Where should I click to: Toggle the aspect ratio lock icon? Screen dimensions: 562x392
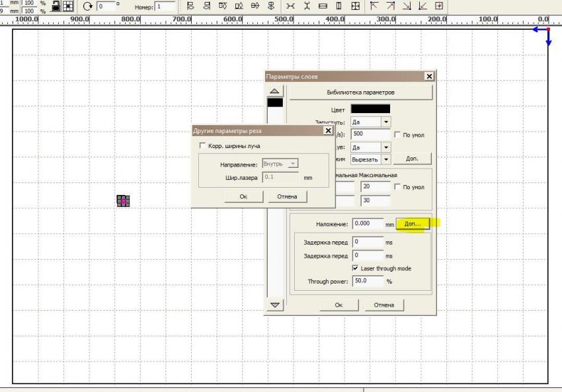point(56,6)
